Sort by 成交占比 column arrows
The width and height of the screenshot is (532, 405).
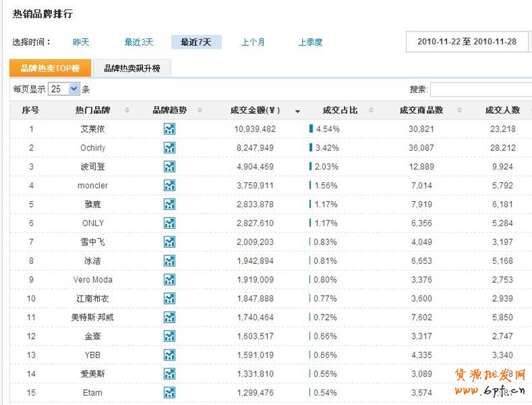click(x=371, y=110)
